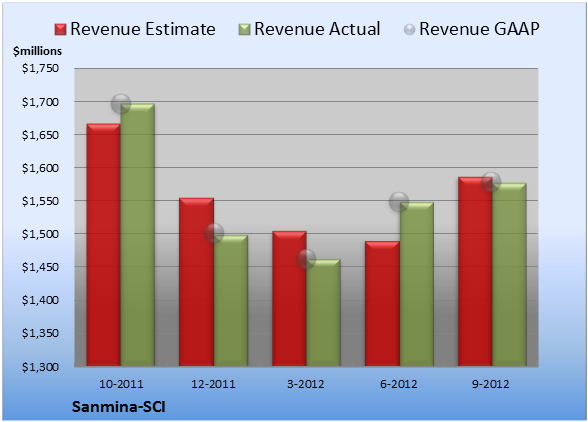Click the GAAP sphere marker for 3-2012
The height and width of the screenshot is (422, 588).
click(306, 259)
